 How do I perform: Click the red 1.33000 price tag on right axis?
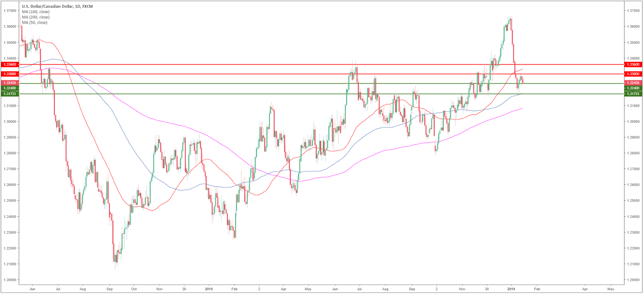pyautogui.click(x=633, y=74)
